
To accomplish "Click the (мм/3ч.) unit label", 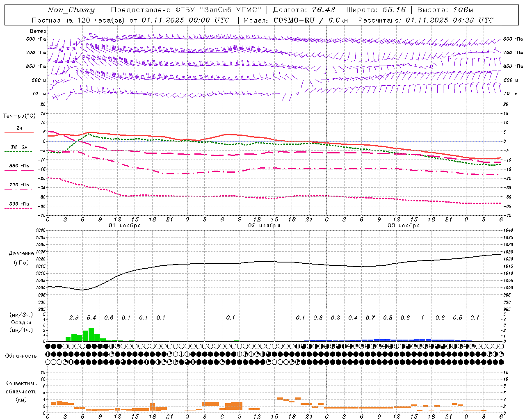I will 21,315.
